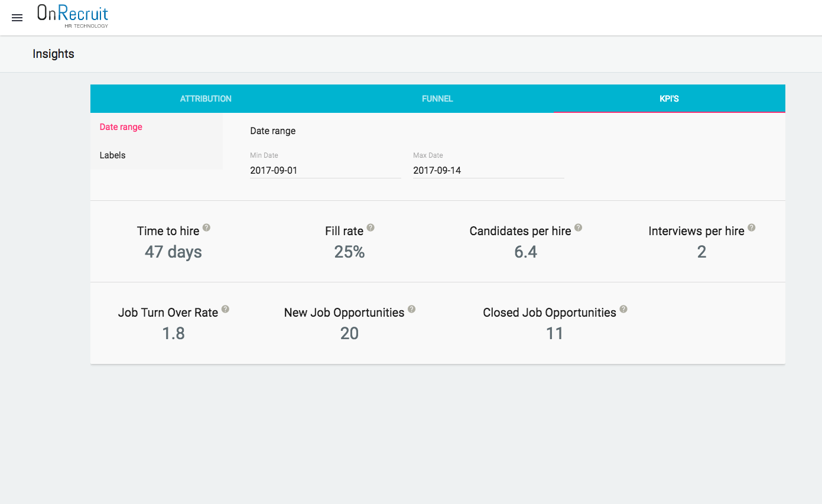Image resolution: width=822 pixels, height=504 pixels.
Task: Switch to the Attribution tab
Action: click(206, 99)
